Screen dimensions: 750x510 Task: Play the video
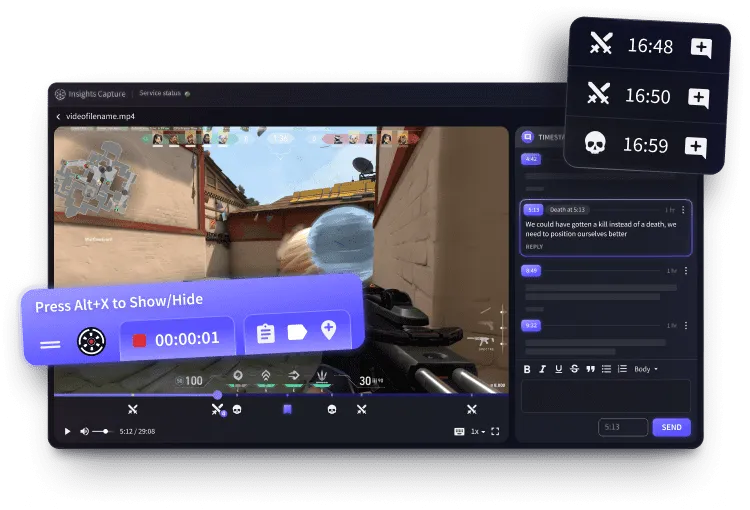[67, 431]
